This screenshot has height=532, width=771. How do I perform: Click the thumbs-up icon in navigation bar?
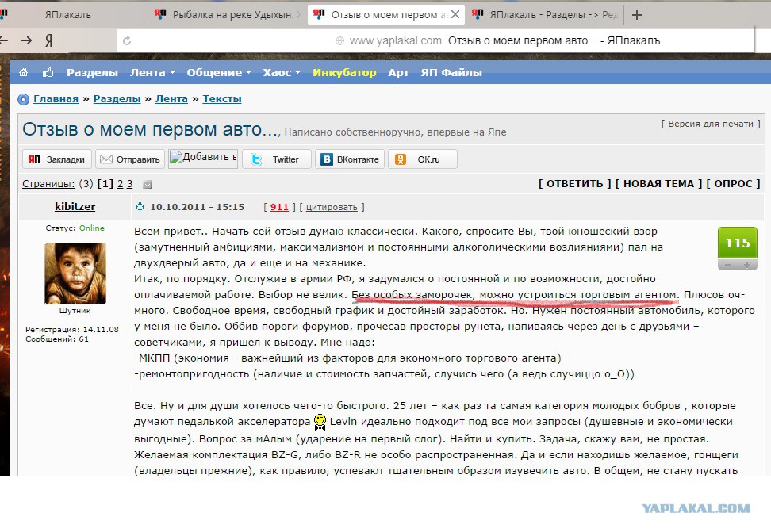pos(48,73)
